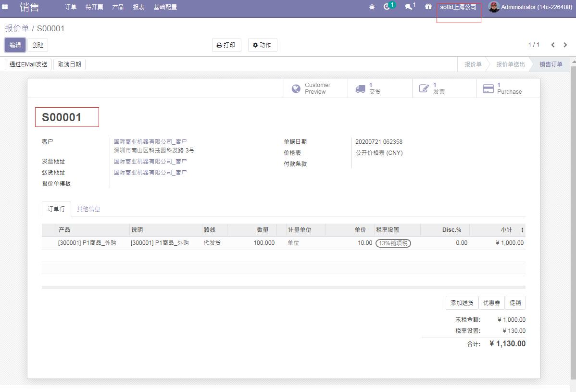Open the 打印 print dropdown

point(226,45)
